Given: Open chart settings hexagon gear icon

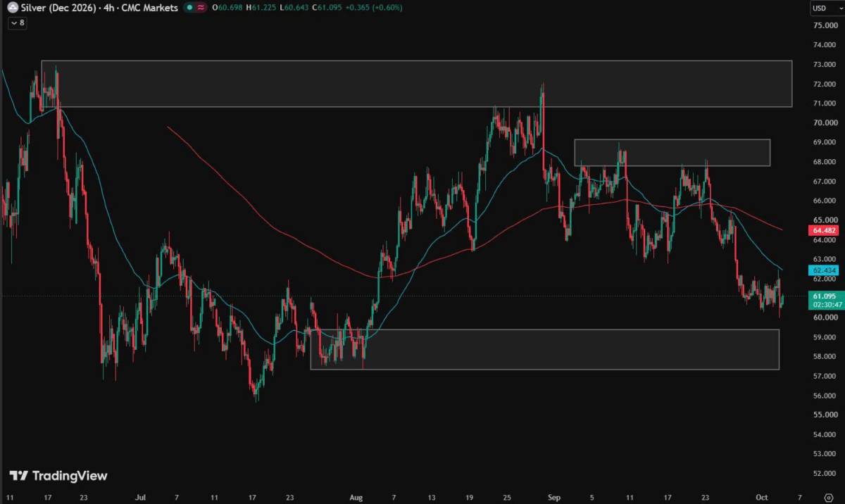Looking at the screenshot, I should tap(828, 497).
